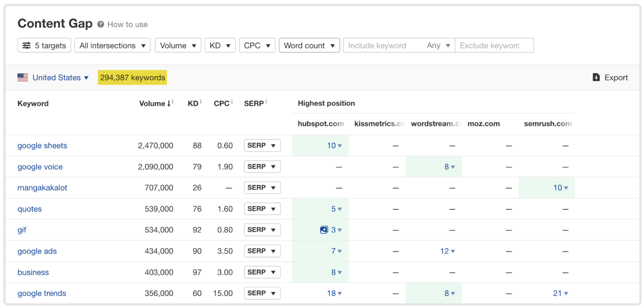The width and height of the screenshot is (644, 308).
Task: Click the 294,387 keywords count
Action: 132,77
